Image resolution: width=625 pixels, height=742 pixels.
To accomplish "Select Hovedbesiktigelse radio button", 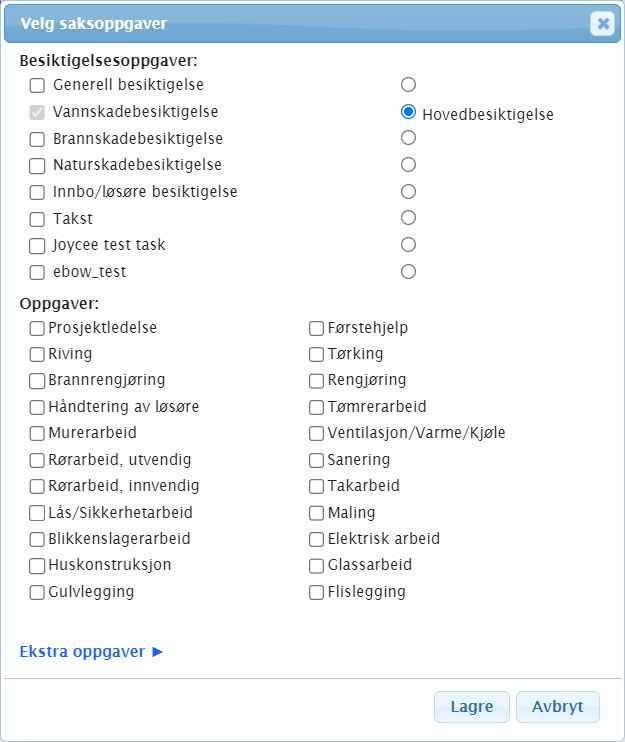I will (408, 112).
